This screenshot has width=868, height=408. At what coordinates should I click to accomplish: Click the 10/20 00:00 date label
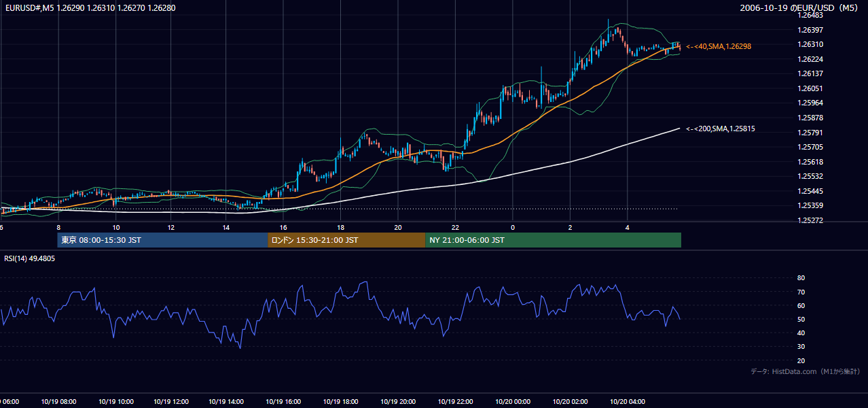click(513, 402)
